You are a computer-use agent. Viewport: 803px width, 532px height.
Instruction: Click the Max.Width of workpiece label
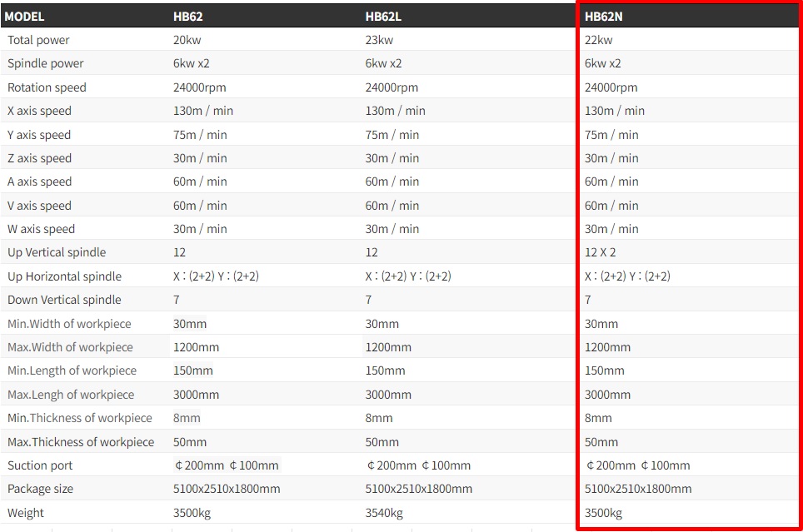coord(70,347)
